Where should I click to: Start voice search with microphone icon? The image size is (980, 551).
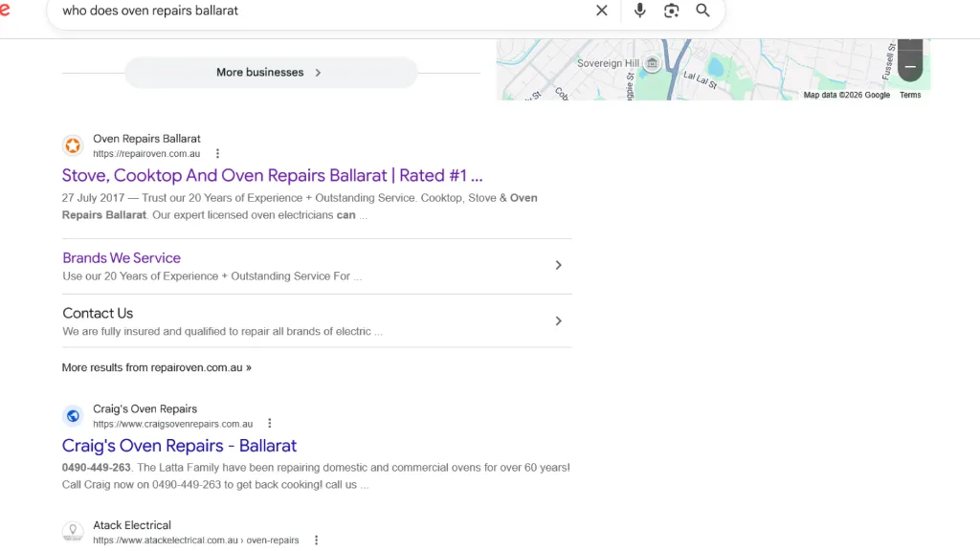[x=639, y=11]
